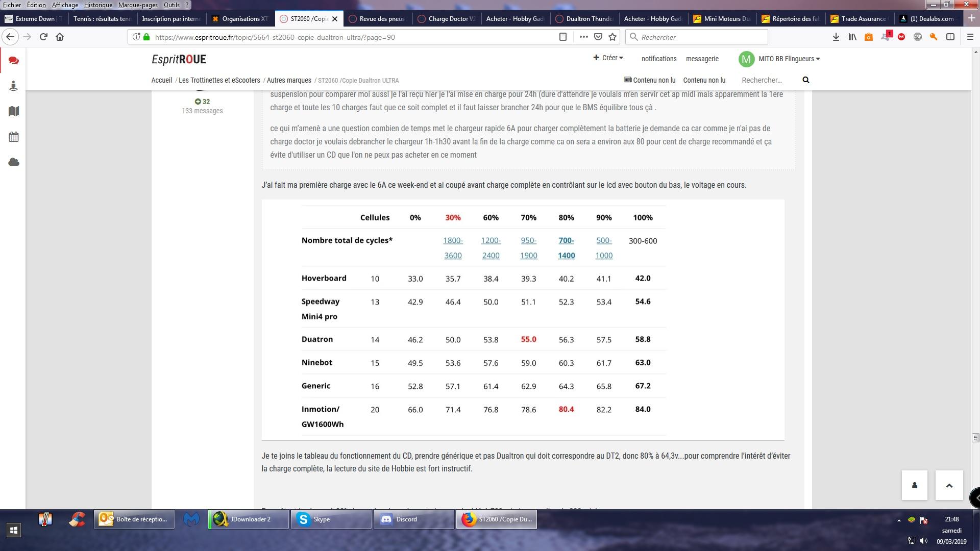The height and width of the screenshot is (551, 980).
Task: Switch to Skype taskbar window
Action: click(x=331, y=519)
